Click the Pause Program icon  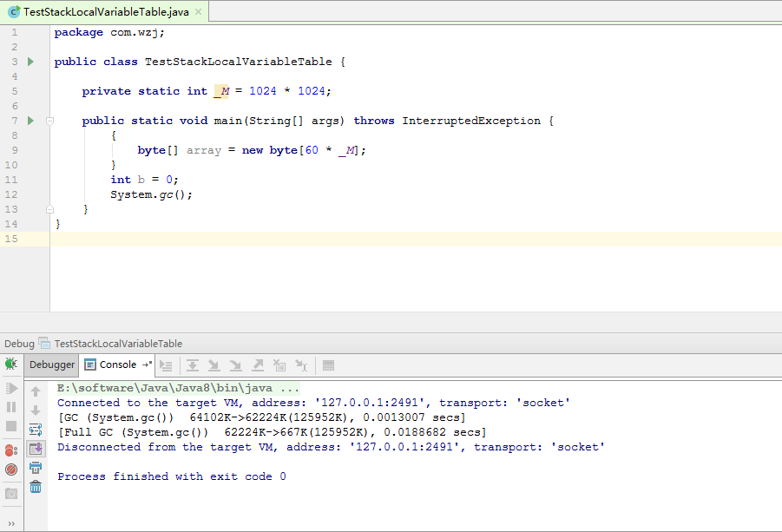pos(11,407)
